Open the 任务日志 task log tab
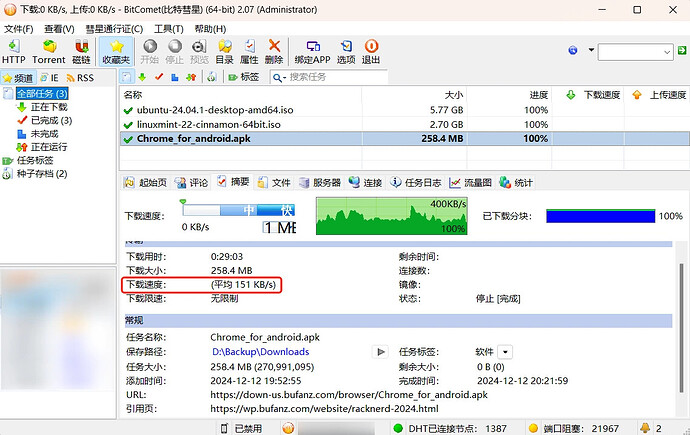The width and height of the screenshot is (690, 435). click(415, 183)
